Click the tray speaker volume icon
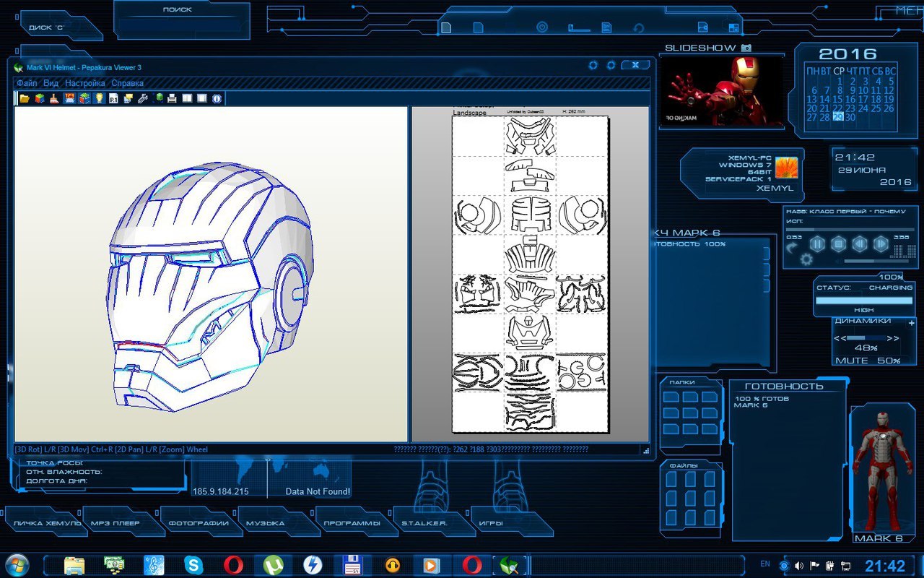 pos(799,565)
